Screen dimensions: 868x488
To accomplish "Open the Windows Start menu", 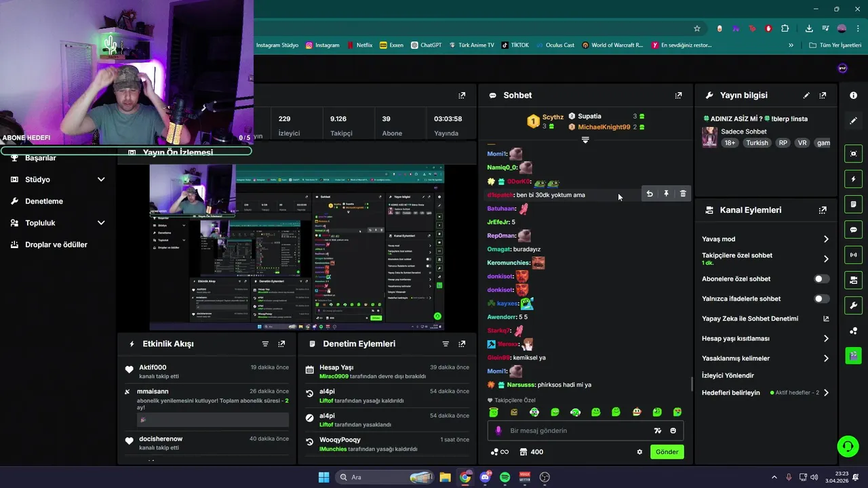I will click(x=323, y=477).
